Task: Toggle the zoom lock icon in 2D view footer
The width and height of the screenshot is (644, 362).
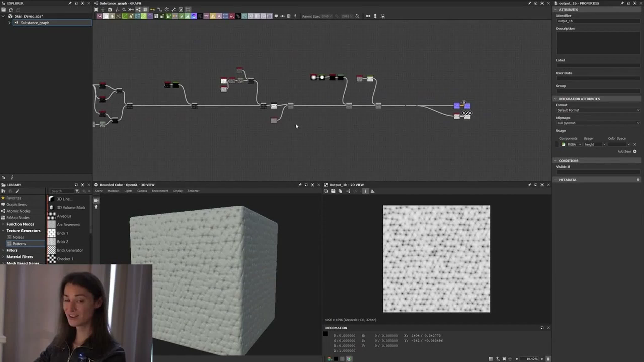Action: coord(548,359)
